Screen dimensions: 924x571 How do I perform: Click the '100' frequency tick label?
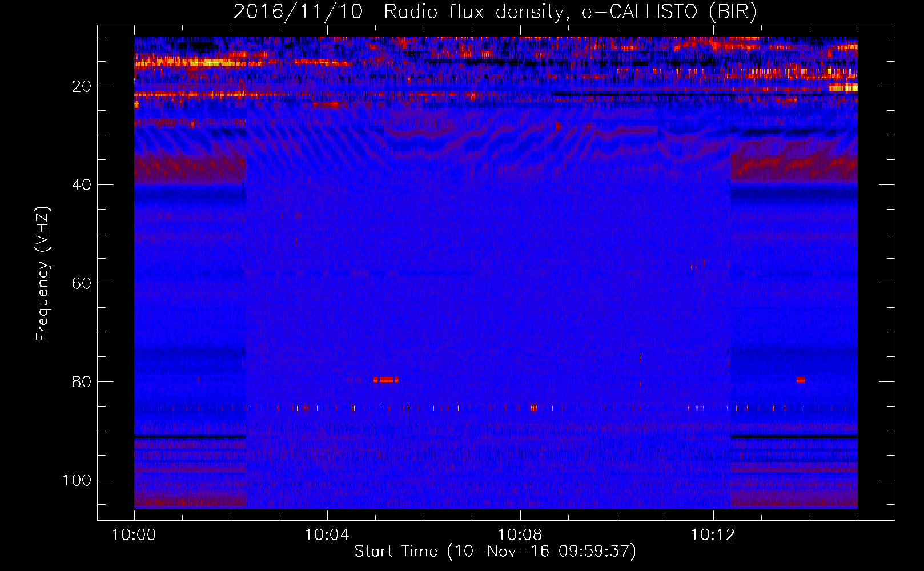pyautogui.click(x=77, y=480)
